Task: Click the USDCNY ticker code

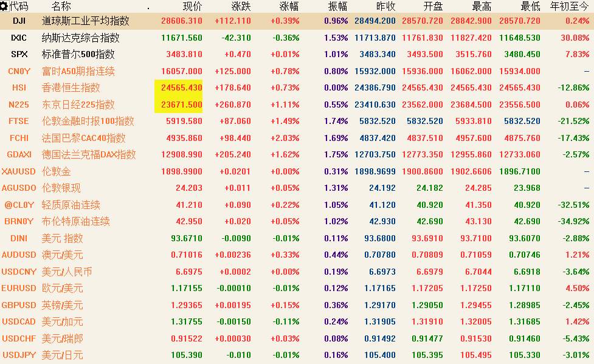Action: point(19,272)
